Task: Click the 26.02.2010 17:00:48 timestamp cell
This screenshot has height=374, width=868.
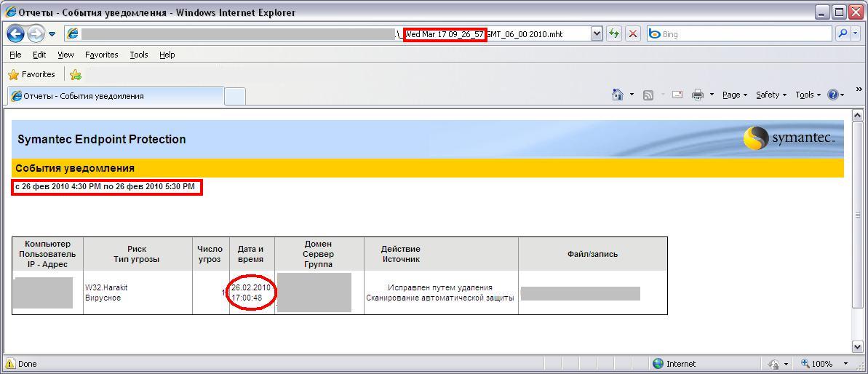Action: pyautogui.click(x=251, y=293)
